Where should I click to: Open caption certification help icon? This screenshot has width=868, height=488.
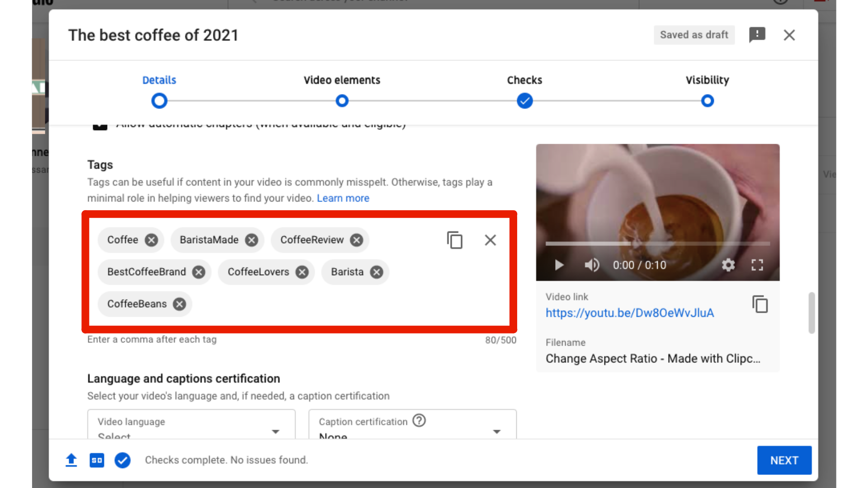point(419,421)
